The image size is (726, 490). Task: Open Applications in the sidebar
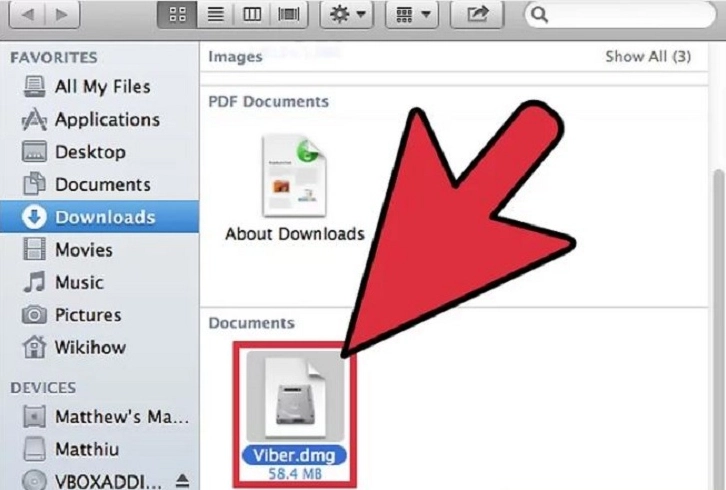coord(99,119)
